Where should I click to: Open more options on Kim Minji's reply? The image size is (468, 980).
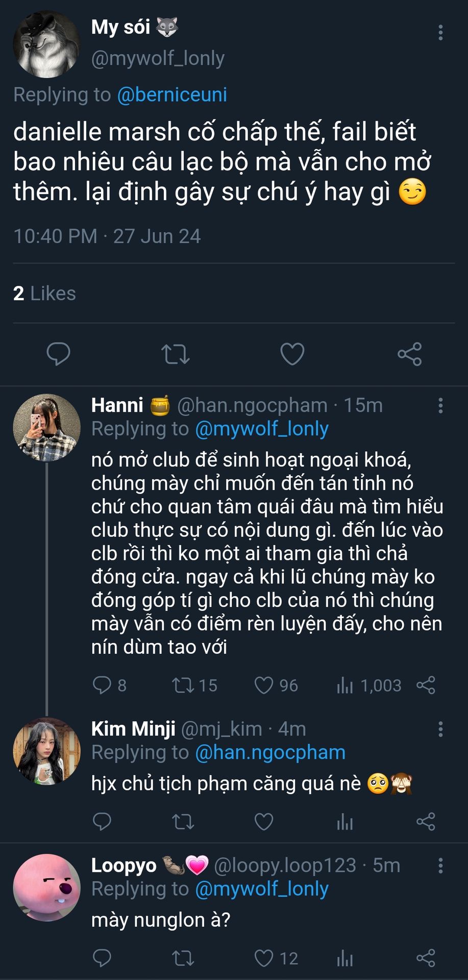440,729
